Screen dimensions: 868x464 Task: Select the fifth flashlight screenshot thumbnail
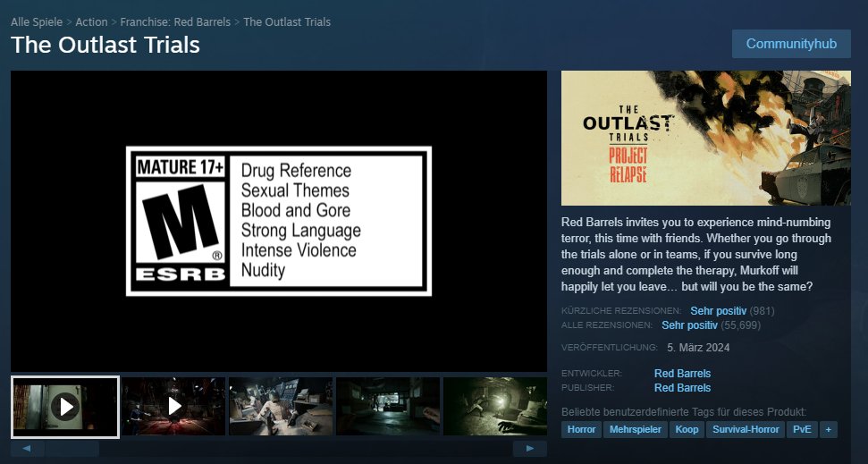click(495, 407)
